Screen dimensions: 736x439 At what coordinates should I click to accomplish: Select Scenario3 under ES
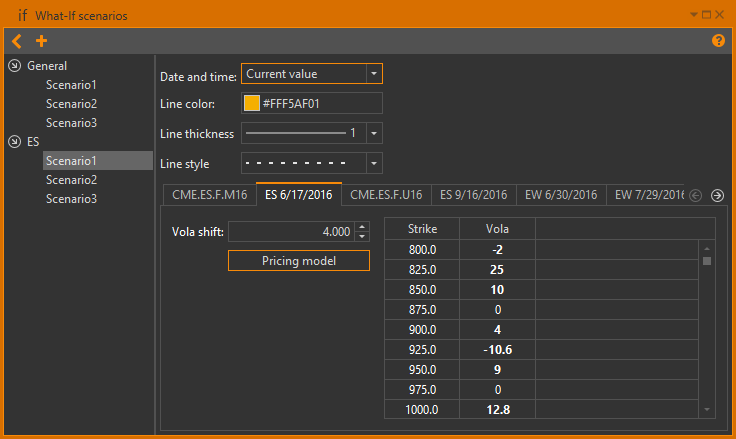(71, 199)
